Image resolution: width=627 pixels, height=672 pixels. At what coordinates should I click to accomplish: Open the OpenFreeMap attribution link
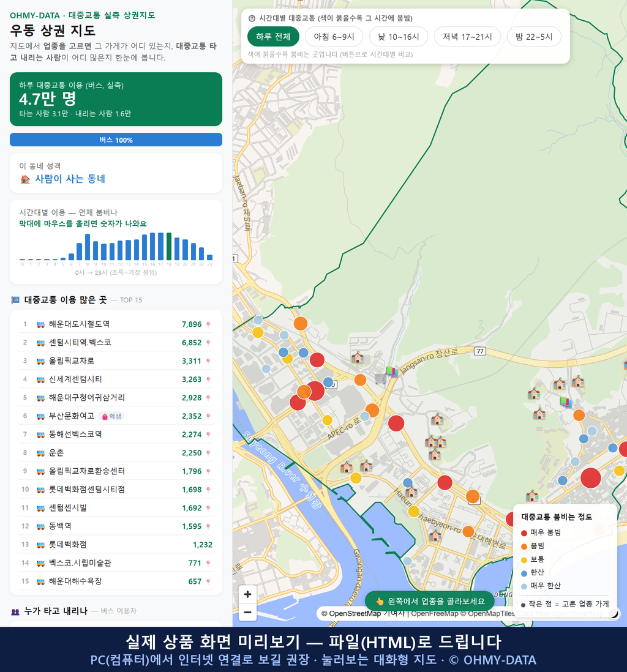pyautogui.click(x=435, y=613)
